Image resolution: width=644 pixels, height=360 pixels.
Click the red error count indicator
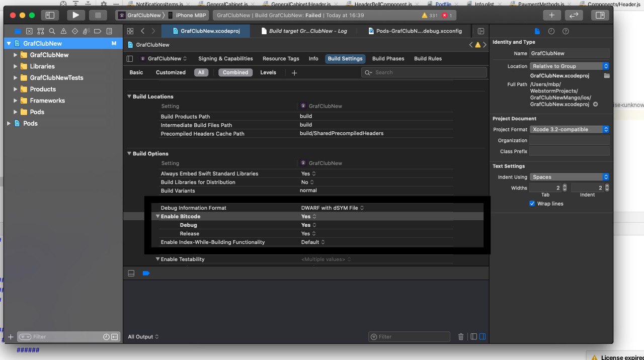coord(447,16)
